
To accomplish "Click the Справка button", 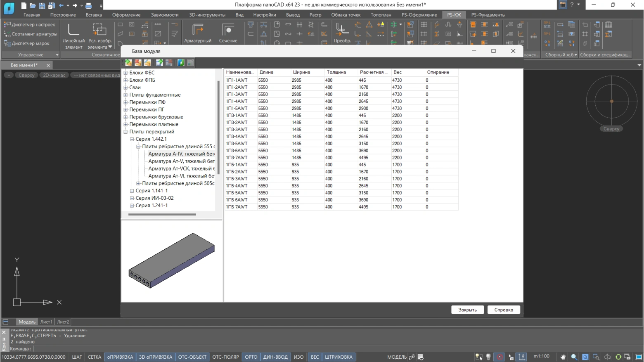I will point(504,310).
